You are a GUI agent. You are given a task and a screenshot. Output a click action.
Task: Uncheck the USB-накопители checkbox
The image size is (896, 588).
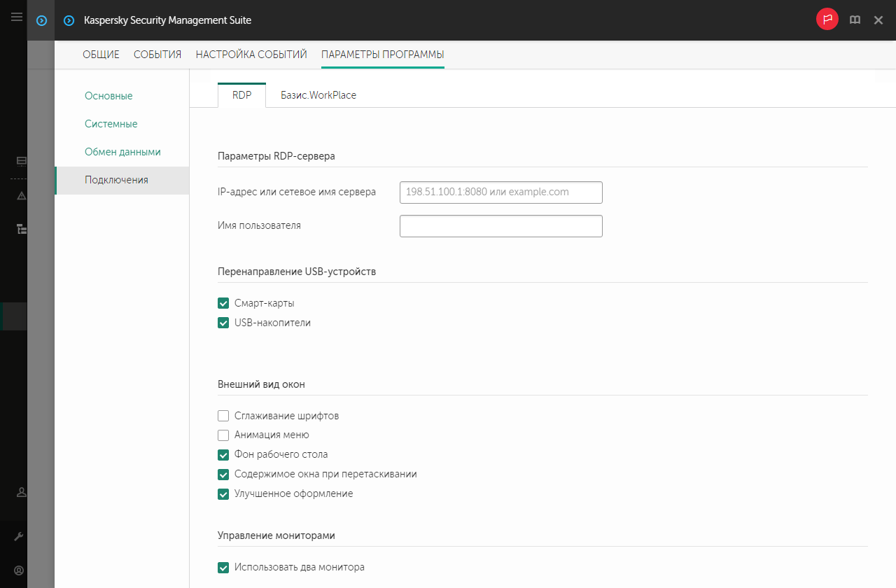[224, 323]
